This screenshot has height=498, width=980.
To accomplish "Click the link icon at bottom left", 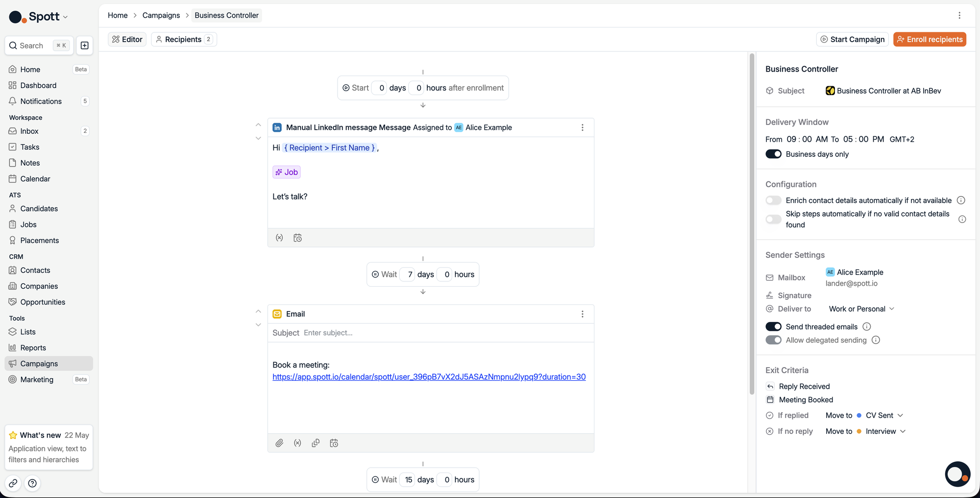I will pos(13,483).
